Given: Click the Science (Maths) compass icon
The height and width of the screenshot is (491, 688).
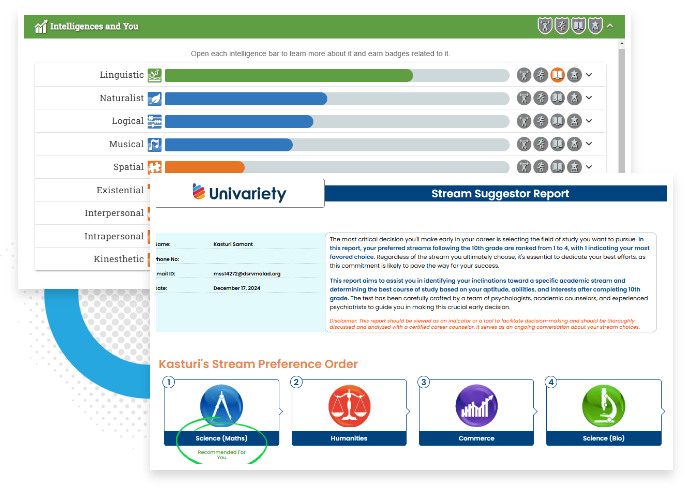Looking at the screenshot, I should 221,408.
